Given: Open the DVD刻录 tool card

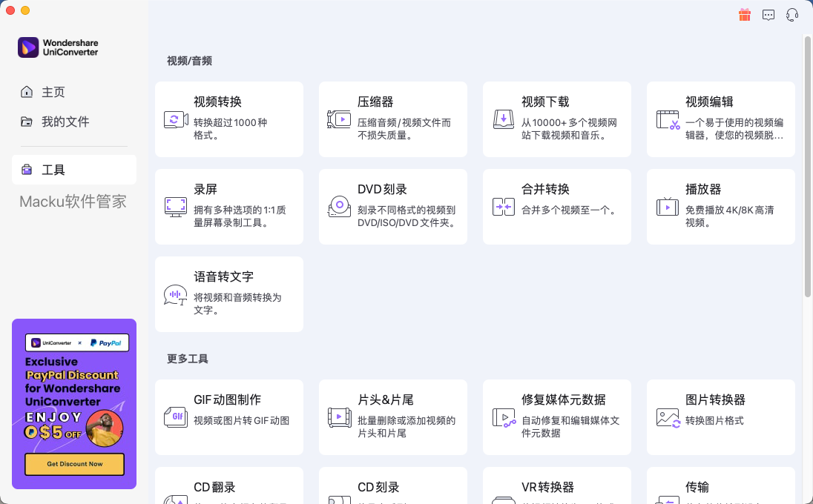Looking at the screenshot, I should pos(393,207).
